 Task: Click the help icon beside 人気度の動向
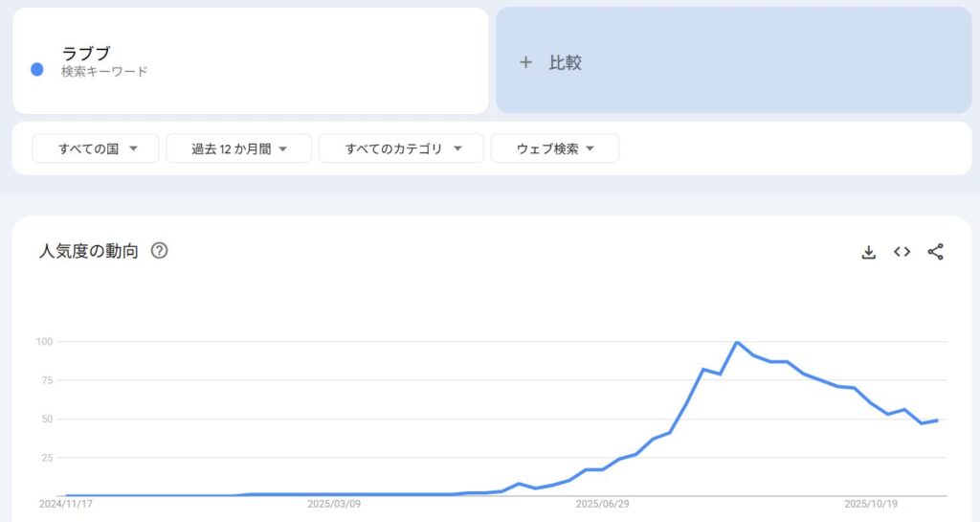click(x=160, y=251)
